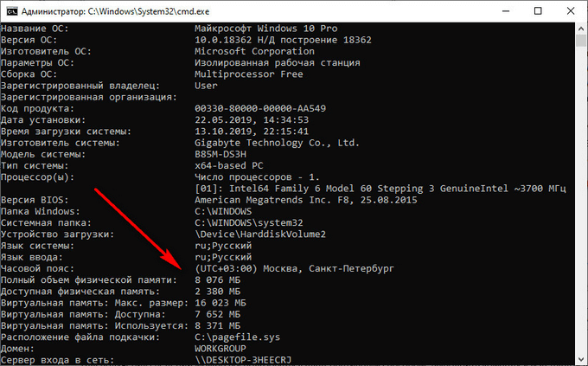Click the label 'Расположение файла подкачки:'
The image size is (588, 366).
click(x=80, y=337)
